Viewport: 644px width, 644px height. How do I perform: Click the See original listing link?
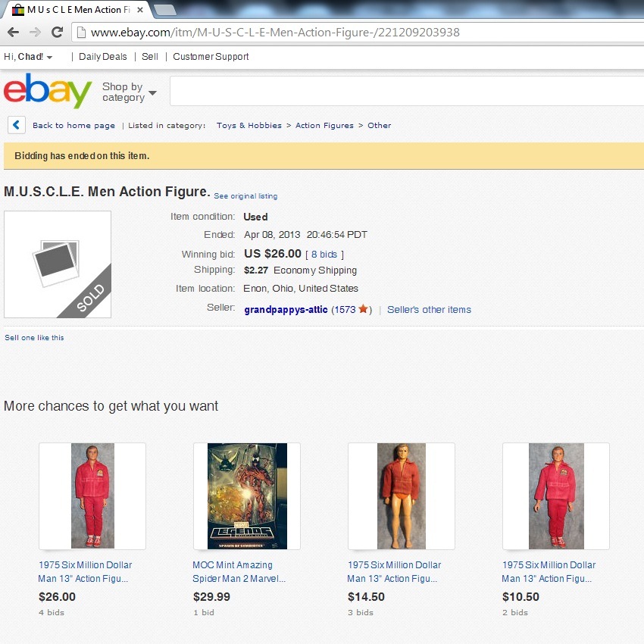(245, 196)
